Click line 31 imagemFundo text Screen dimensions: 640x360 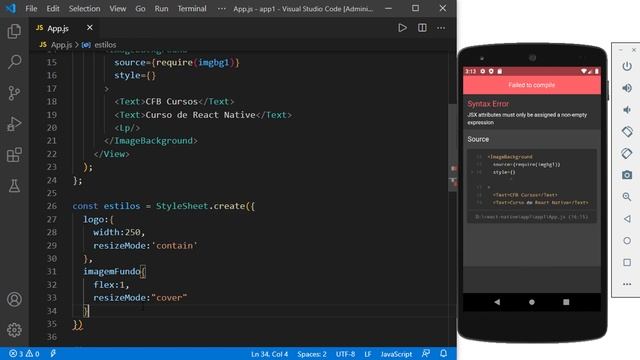coord(112,271)
